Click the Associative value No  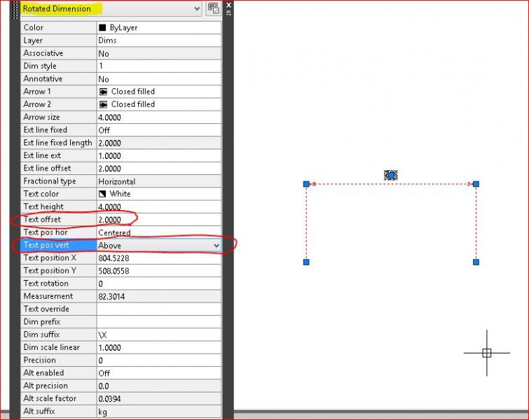pyautogui.click(x=159, y=53)
